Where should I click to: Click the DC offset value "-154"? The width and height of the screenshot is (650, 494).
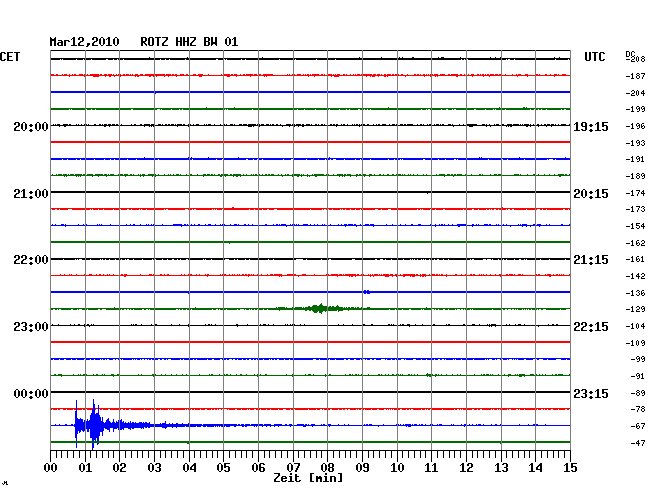635,226
